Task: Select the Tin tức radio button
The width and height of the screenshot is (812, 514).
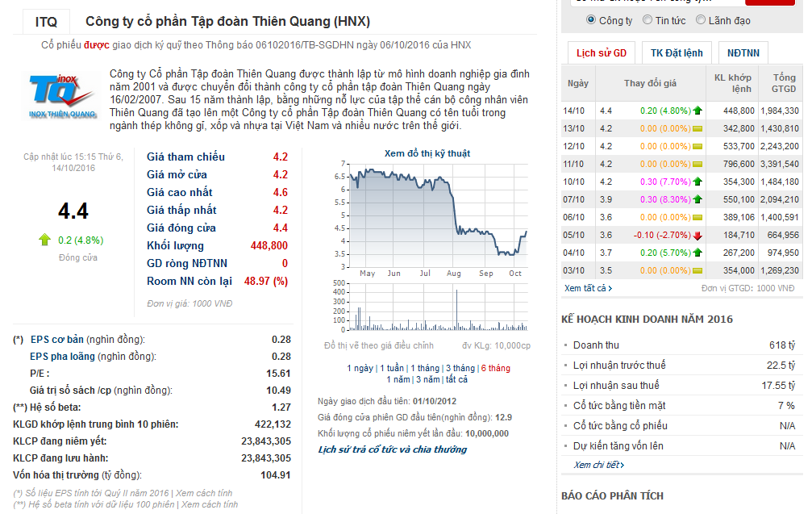Action: point(648,19)
